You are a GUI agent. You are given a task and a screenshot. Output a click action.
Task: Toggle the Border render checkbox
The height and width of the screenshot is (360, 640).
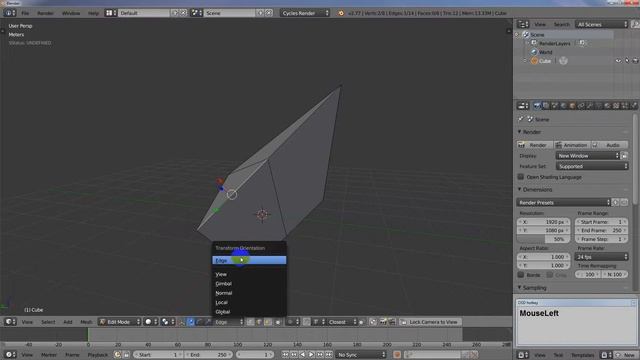point(521,275)
